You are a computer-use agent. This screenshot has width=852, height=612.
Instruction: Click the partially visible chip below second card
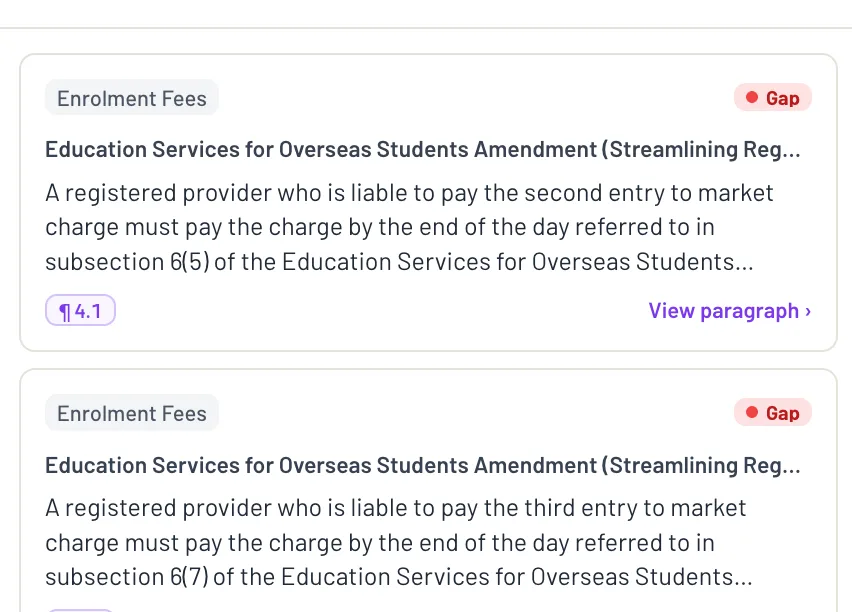click(x=80, y=610)
